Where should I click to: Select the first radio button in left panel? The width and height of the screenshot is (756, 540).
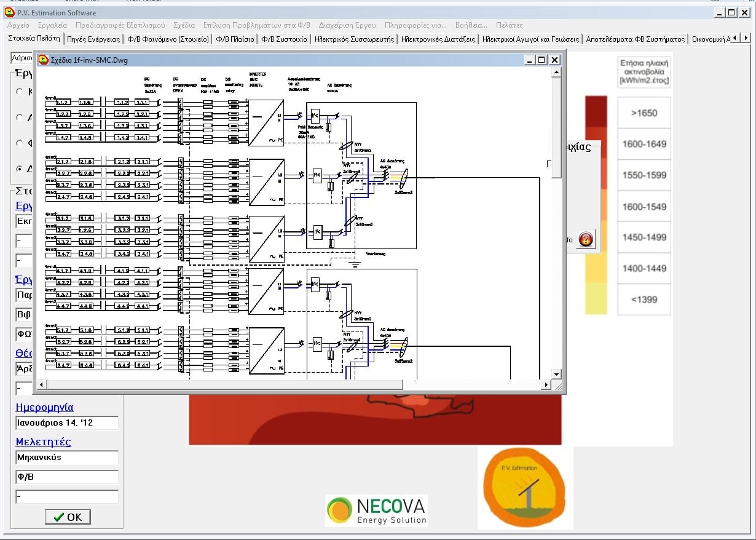click(20, 92)
